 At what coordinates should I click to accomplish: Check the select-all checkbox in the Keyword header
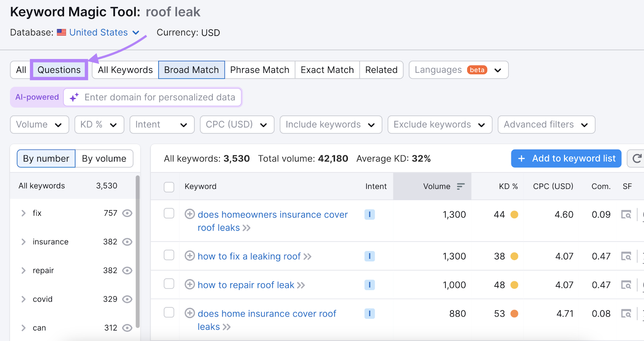point(169,187)
